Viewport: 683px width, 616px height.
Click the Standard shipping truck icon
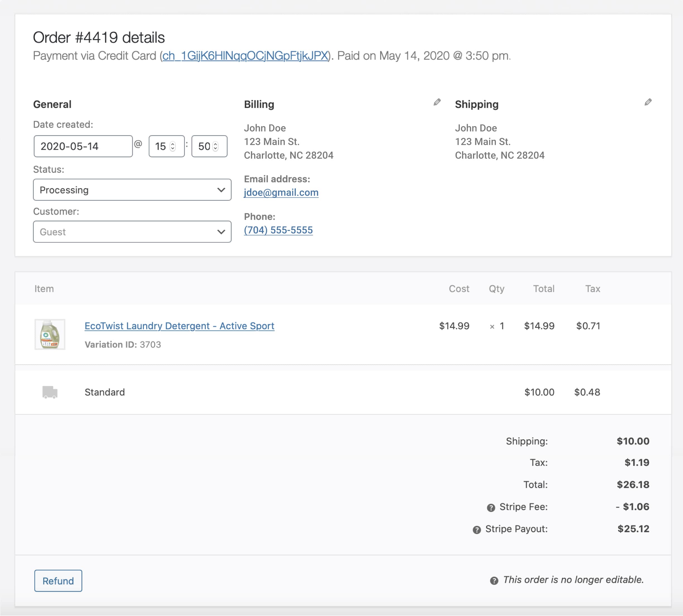pos(50,392)
